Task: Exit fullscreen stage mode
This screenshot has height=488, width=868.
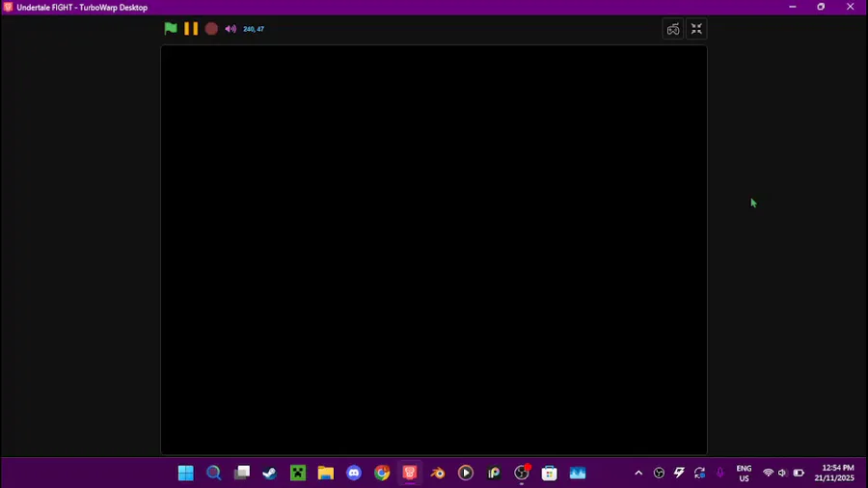Action: coord(696,29)
